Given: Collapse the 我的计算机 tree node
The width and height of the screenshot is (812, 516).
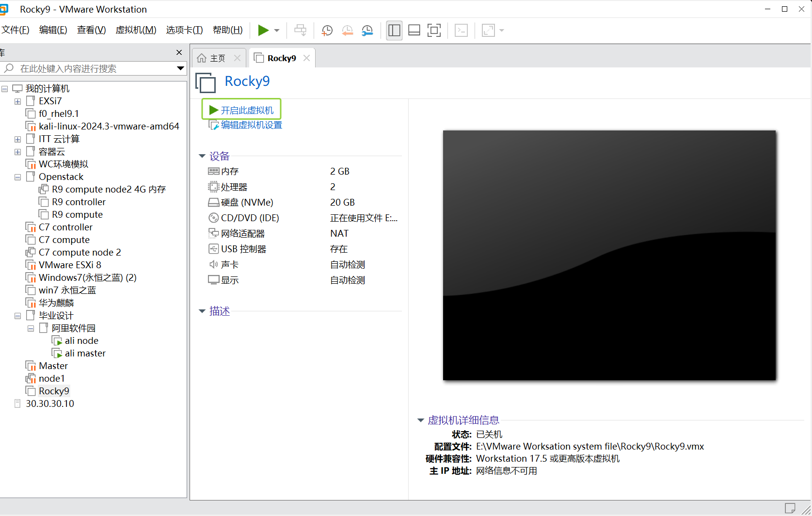Looking at the screenshot, I should point(4,89).
